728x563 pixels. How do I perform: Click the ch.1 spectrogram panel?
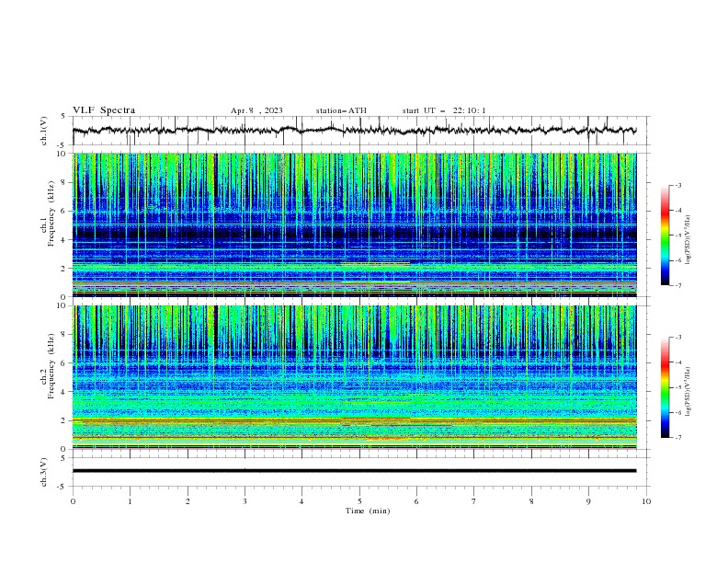(355, 224)
